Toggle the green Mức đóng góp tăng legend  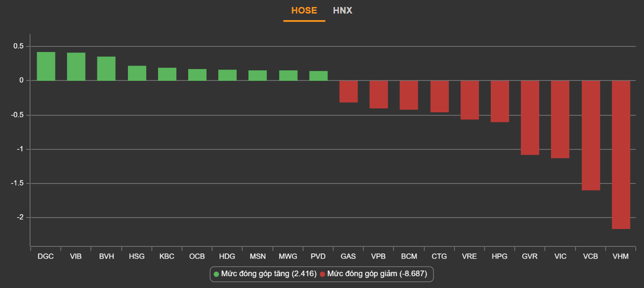tap(269, 274)
